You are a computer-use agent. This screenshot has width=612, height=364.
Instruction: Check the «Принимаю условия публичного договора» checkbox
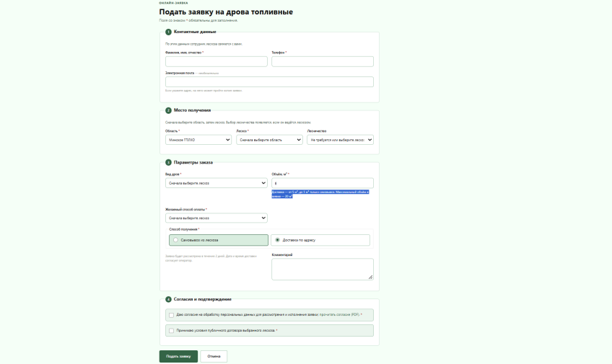click(171, 331)
